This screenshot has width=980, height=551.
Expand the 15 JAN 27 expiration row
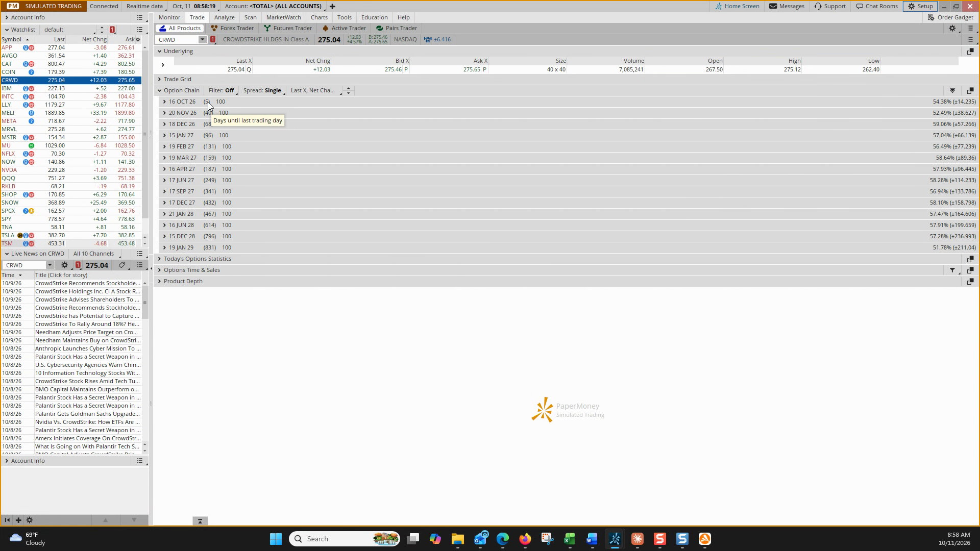[164, 136]
